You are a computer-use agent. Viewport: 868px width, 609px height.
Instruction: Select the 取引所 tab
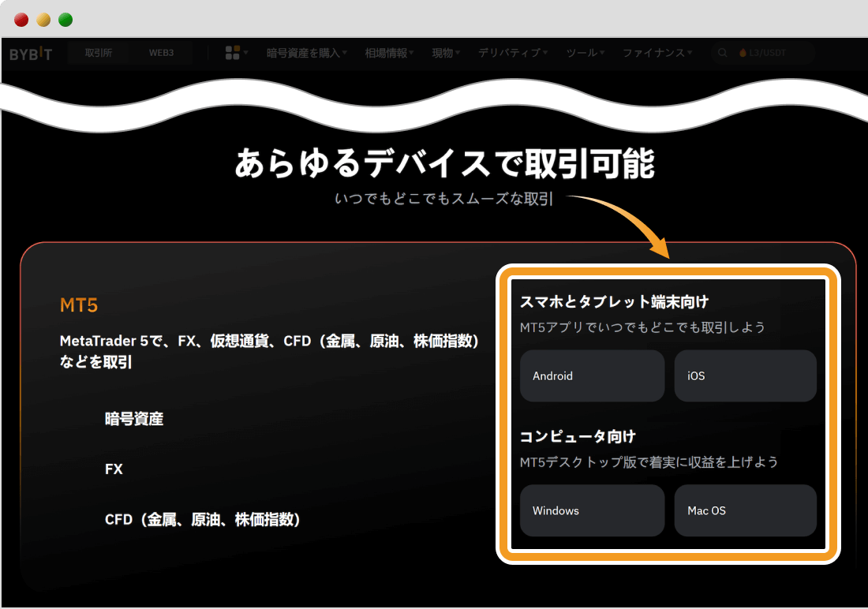click(x=99, y=53)
